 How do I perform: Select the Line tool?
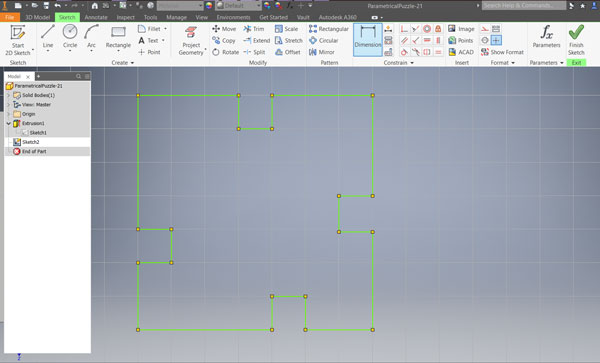click(48, 37)
